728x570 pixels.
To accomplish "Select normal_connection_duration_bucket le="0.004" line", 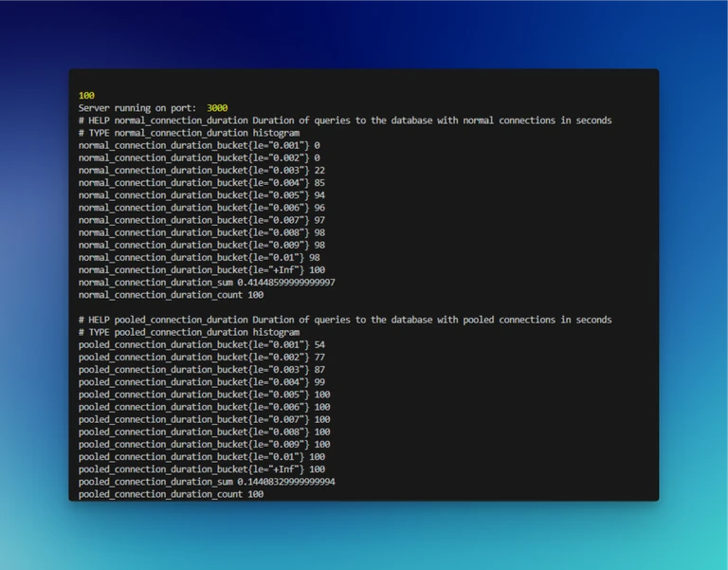I will [202, 183].
